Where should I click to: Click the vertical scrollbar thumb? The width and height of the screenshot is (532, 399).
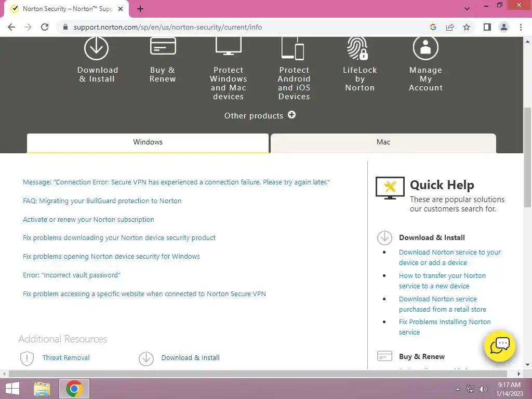[527, 157]
